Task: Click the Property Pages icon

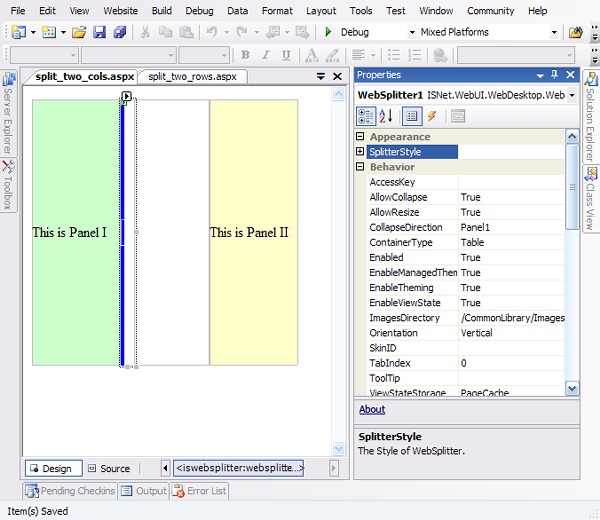Action: point(457,116)
